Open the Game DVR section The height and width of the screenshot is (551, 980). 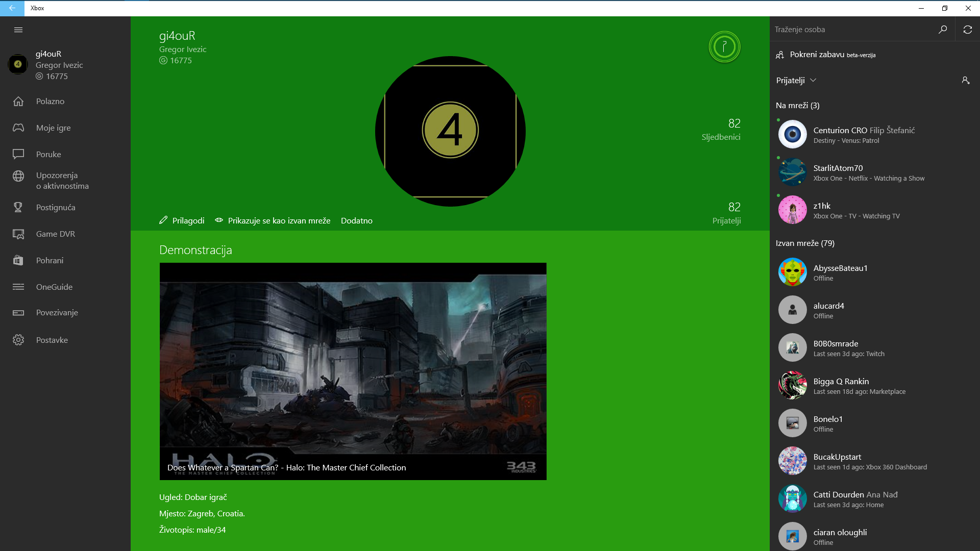point(55,234)
